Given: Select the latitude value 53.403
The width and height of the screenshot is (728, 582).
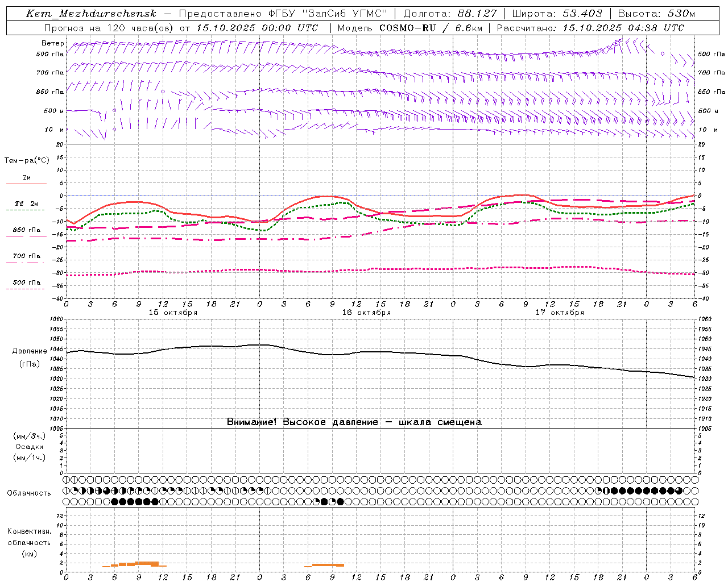Looking at the screenshot, I should [582, 14].
